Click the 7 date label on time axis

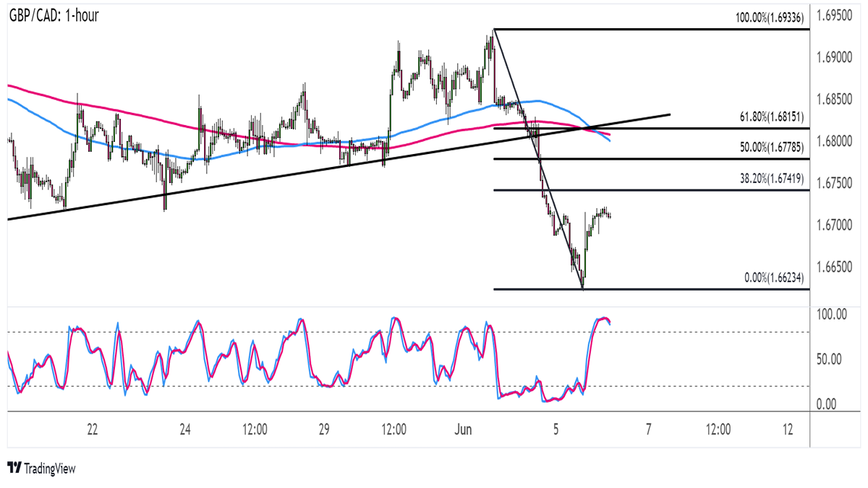[649, 429]
